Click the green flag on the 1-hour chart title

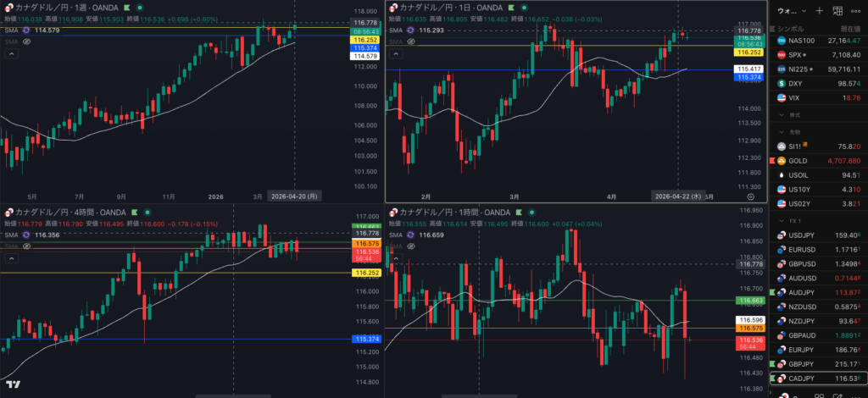pos(518,213)
